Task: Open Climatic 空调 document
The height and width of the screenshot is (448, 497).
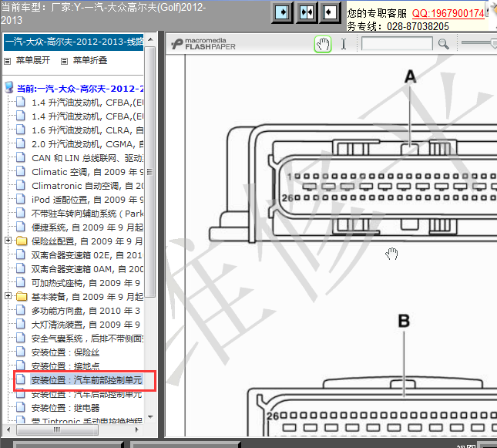Action: (88, 172)
